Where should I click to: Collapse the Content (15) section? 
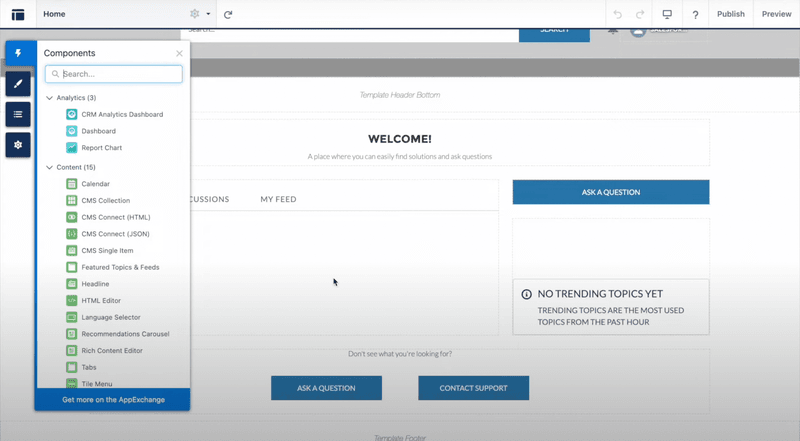point(50,167)
